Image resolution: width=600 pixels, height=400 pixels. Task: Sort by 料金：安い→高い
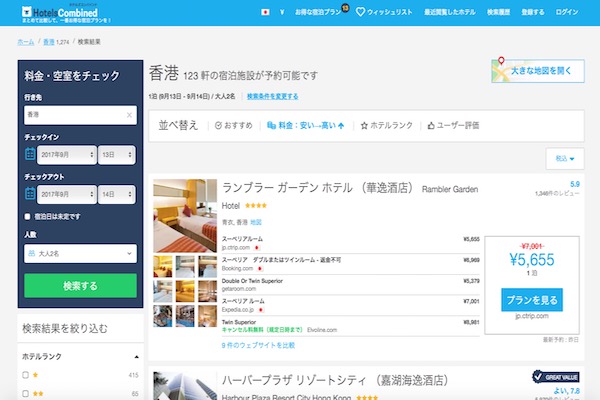[306, 126]
